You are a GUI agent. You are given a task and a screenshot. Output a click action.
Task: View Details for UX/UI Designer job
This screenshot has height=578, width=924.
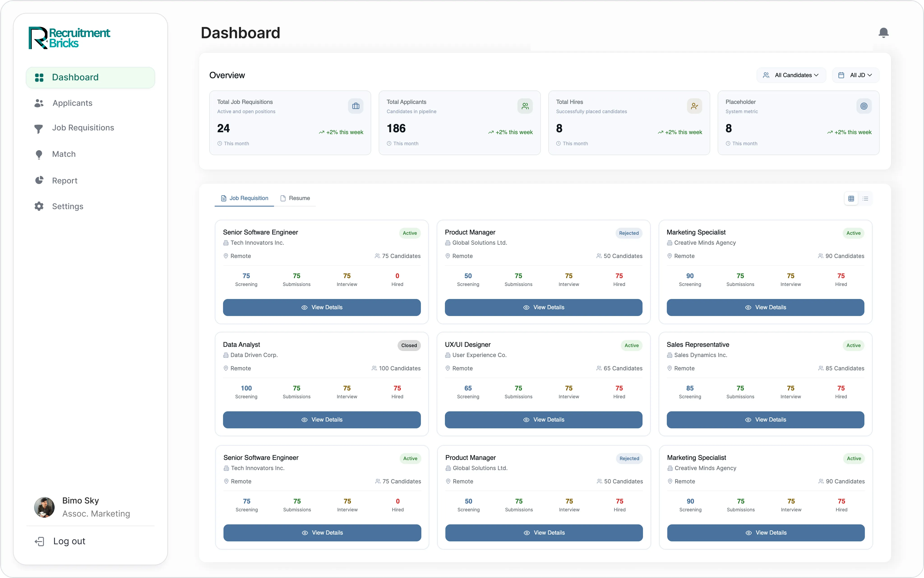point(543,420)
